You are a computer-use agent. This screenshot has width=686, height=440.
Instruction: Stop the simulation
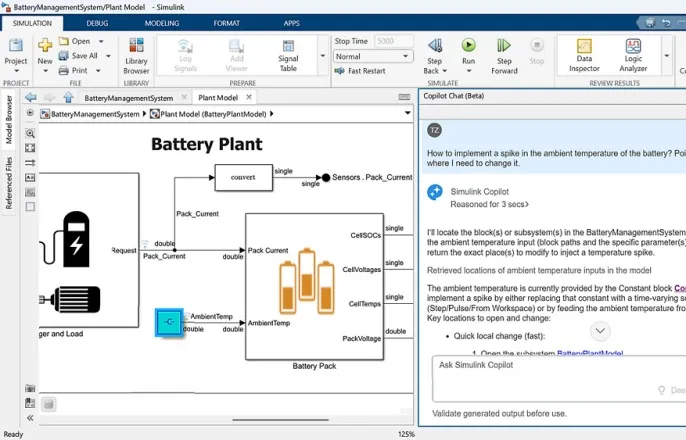[537, 52]
